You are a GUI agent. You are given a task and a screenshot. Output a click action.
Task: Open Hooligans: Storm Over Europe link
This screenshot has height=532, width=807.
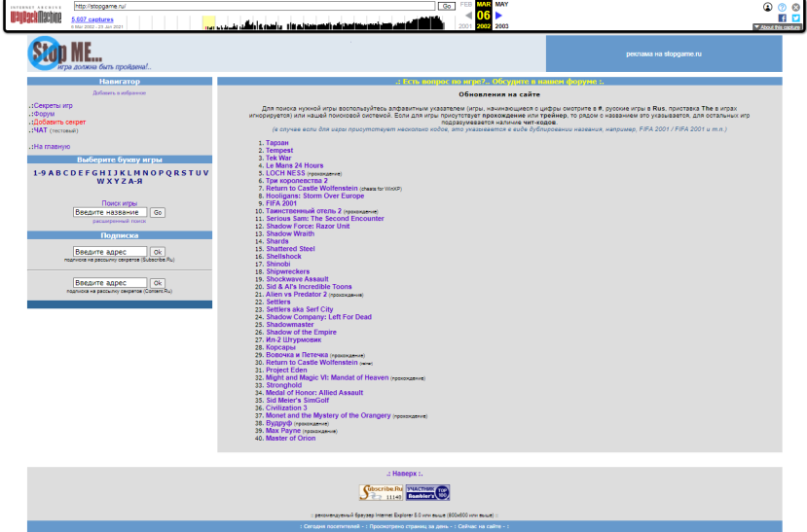[315, 195]
